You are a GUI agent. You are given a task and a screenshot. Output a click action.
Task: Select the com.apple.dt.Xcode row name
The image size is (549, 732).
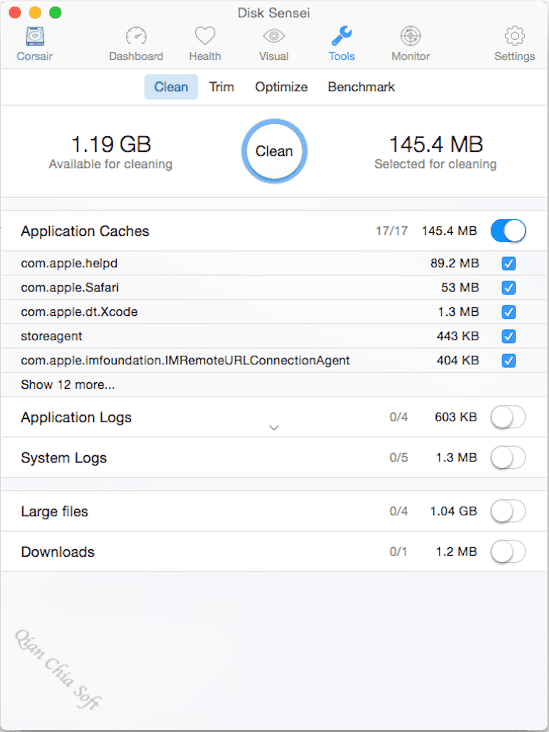click(x=79, y=312)
